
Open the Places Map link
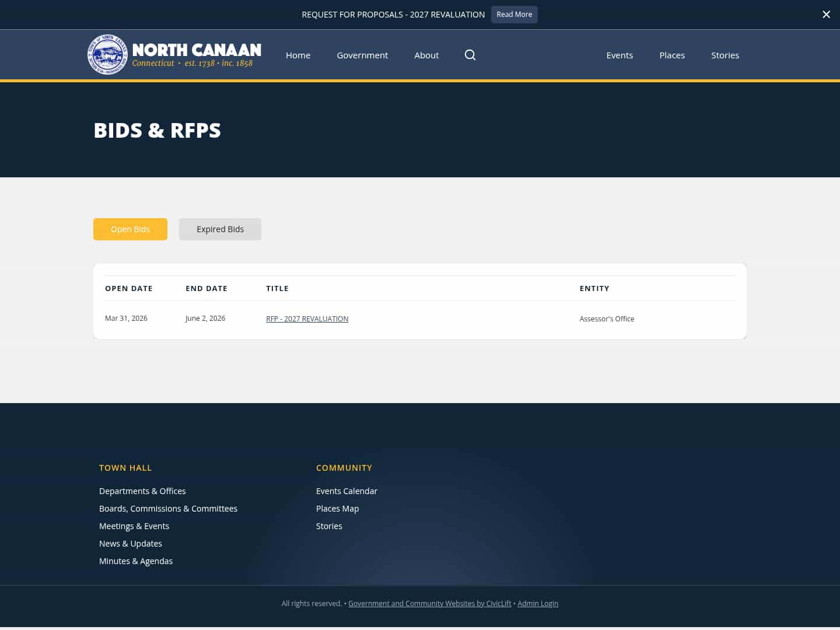coord(337,508)
